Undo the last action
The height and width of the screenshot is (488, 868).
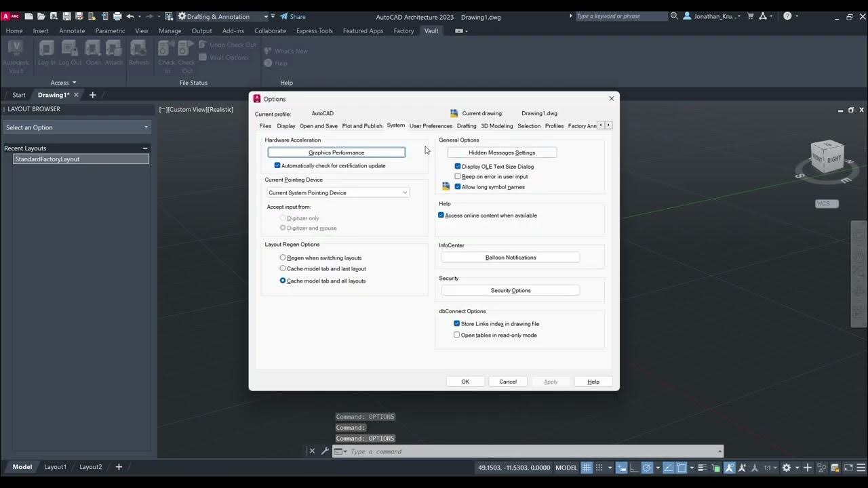[x=130, y=16]
